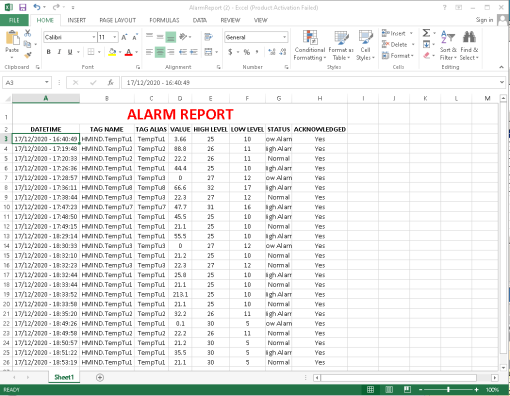This screenshot has height=396, width=510.
Task: Cut the selection with the scissors icon
Action: (27, 33)
